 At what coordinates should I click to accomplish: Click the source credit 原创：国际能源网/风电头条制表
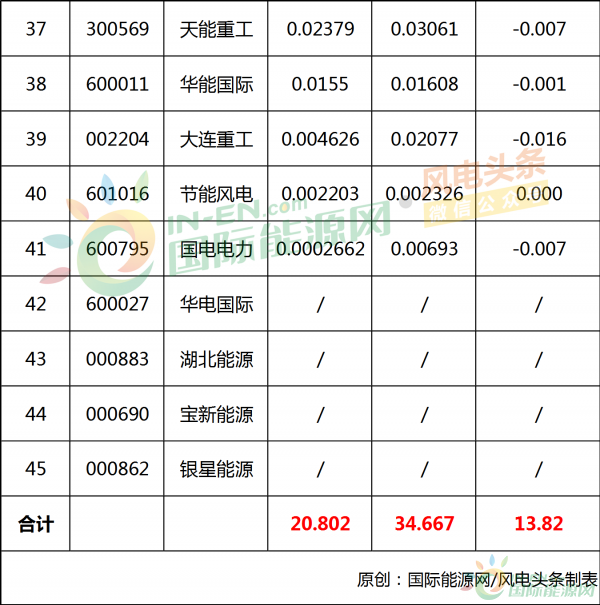tap(477, 580)
